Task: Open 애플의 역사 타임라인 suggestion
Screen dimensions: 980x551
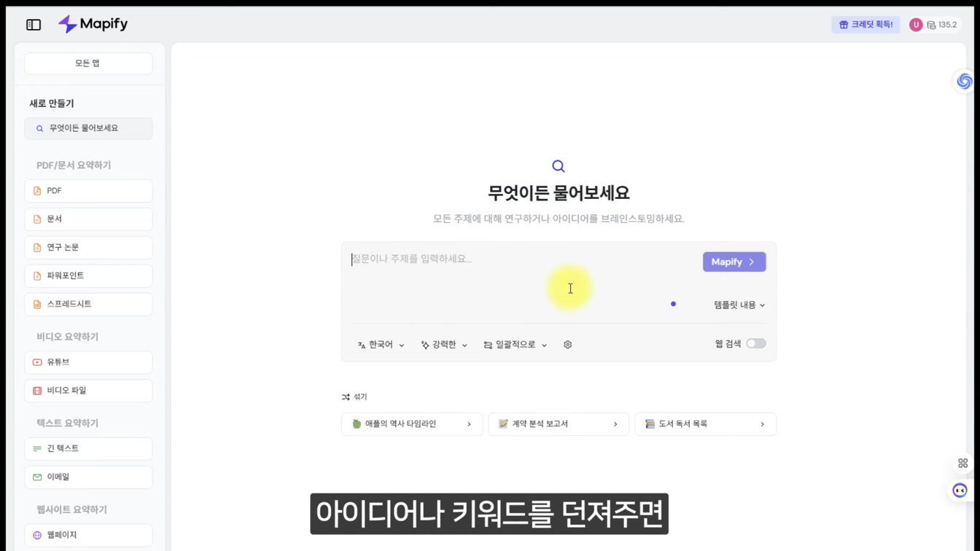Action: pos(412,424)
